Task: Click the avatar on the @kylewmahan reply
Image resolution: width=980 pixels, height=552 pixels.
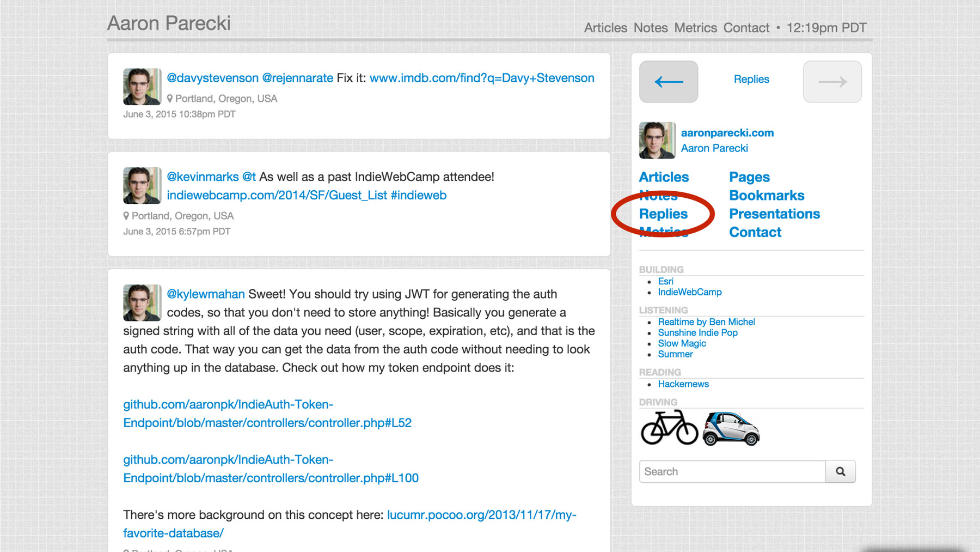Action: pyautogui.click(x=142, y=302)
